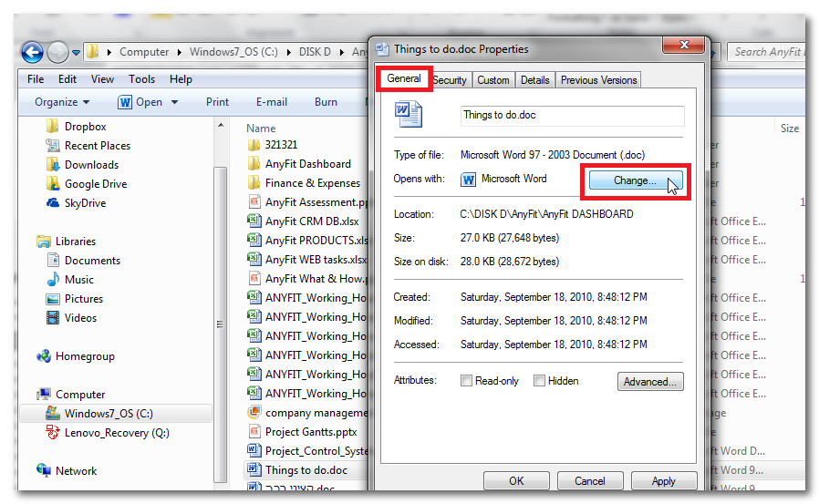Screen dimensions: 819x504
Task: Click the file name field Things to do.doc
Action: click(572, 116)
